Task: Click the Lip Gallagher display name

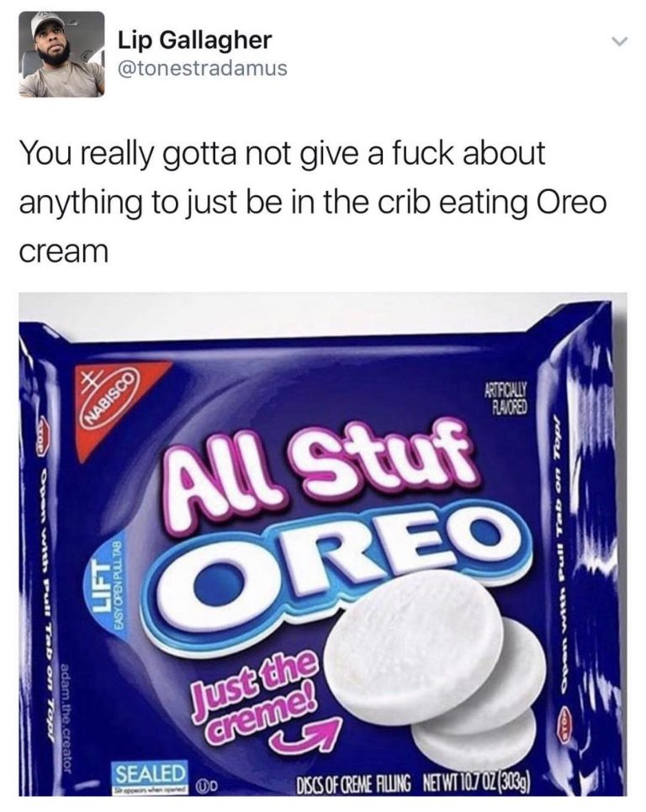Action: tap(195, 40)
